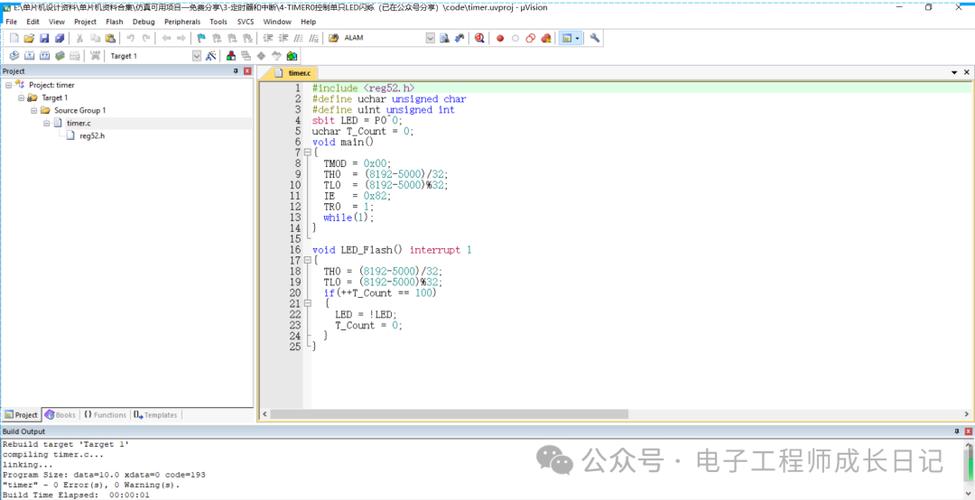This screenshot has width=975, height=500.
Task: Disable all breakpoints icon
Action: pos(530,38)
